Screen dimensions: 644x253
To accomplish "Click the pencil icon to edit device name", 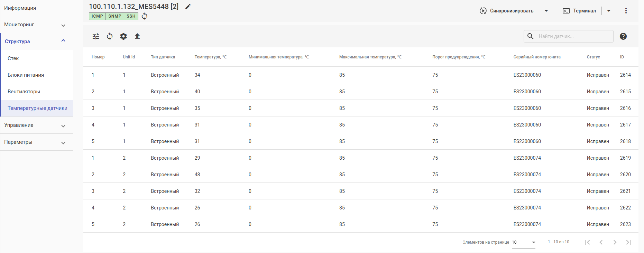I will point(188,7).
